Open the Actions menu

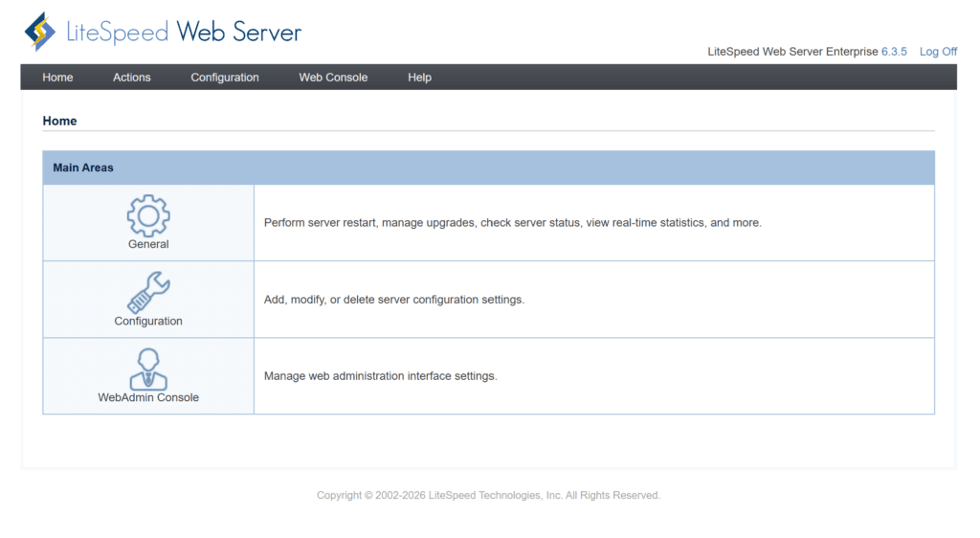(132, 78)
